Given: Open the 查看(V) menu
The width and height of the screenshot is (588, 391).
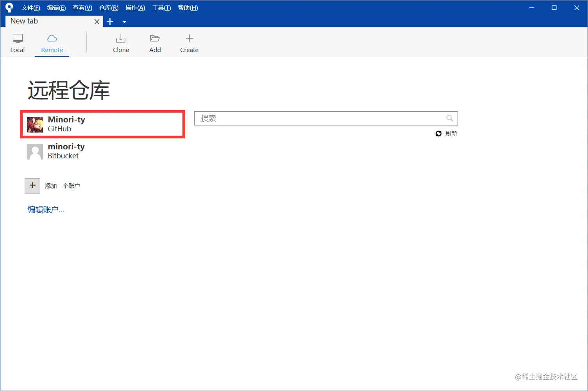Looking at the screenshot, I should pos(82,8).
